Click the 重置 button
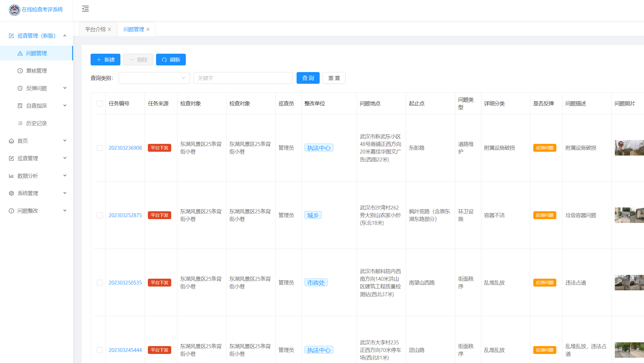Image resolution: width=644 pixels, height=363 pixels. [334, 78]
